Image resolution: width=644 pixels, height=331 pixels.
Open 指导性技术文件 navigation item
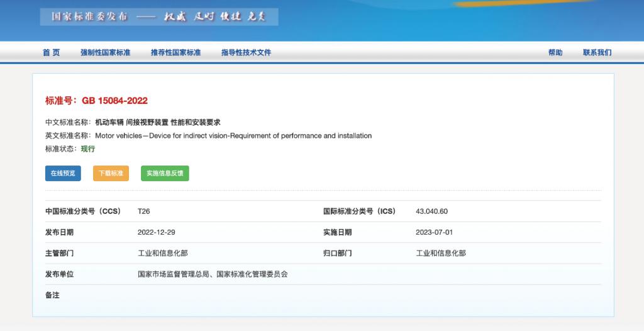click(246, 52)
